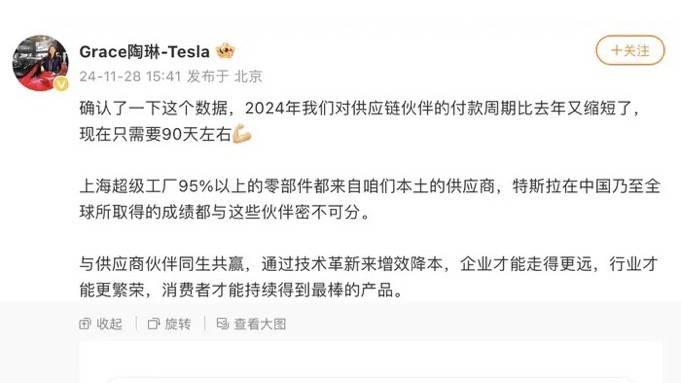Click the expanded image area below toolbar

pos(370,363)
